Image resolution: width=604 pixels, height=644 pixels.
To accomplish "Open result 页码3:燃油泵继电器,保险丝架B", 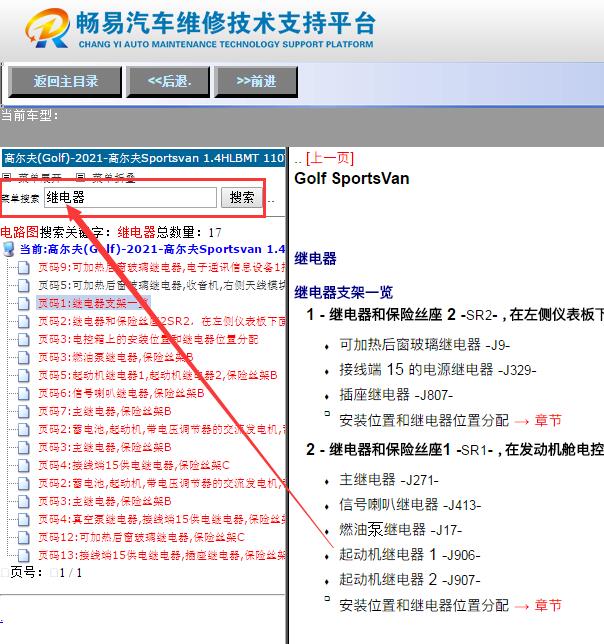I will (x=115, y=357).
